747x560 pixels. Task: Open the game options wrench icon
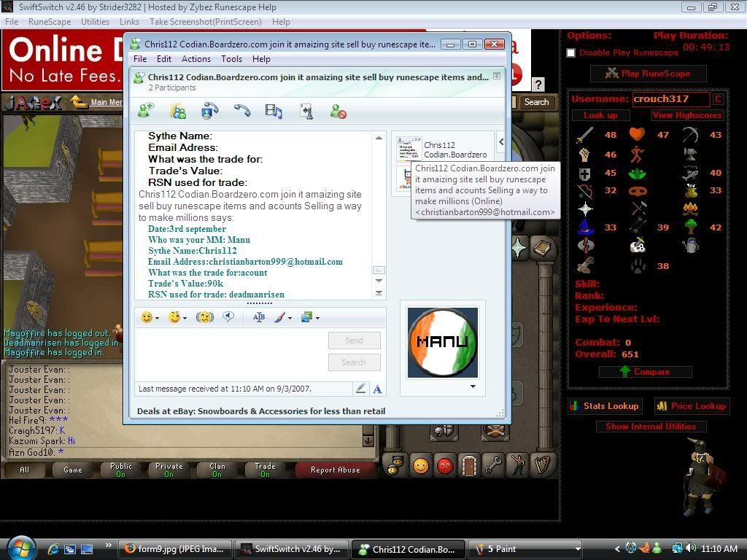coord(494,465)
